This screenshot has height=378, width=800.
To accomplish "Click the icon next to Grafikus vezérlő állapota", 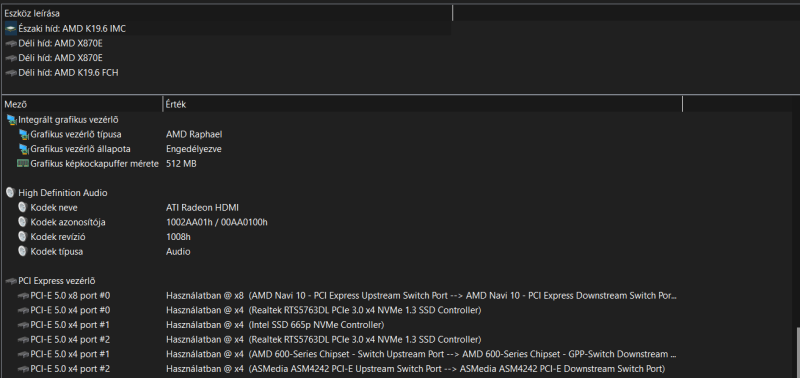I will [23, 149].
